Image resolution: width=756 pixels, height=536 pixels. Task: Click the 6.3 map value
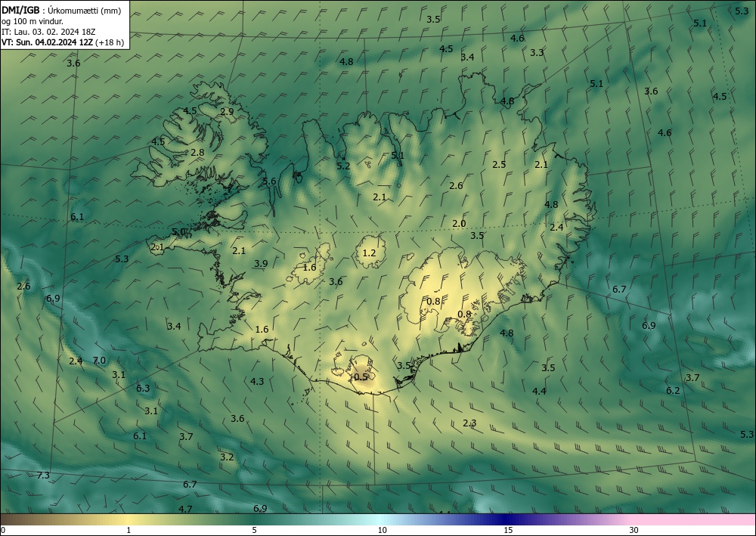[143, 388]
